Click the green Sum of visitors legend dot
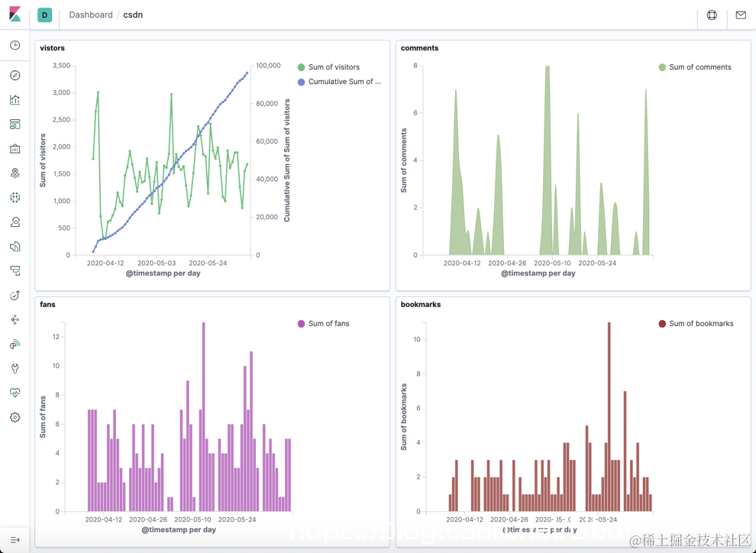The image size is (756, 553). (x=302, y=67)
